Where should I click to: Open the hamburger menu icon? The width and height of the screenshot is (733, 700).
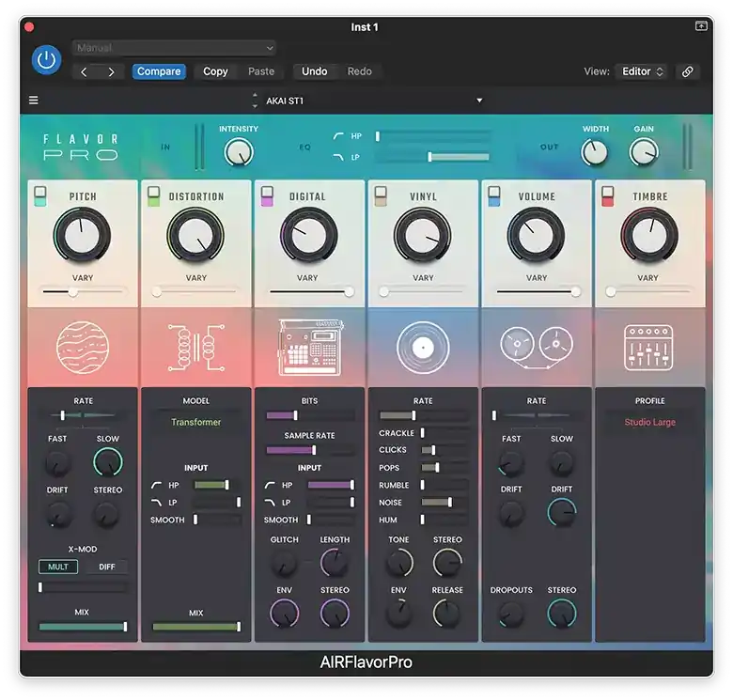click(x=34, y=100)
